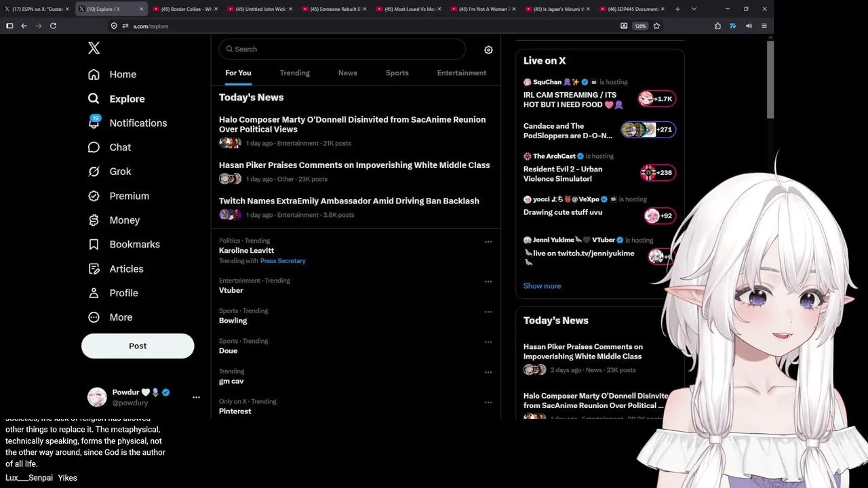Open the browser extensions puzzle icon
The height and width of the screenshot is (488, 868).
[717, 26]
